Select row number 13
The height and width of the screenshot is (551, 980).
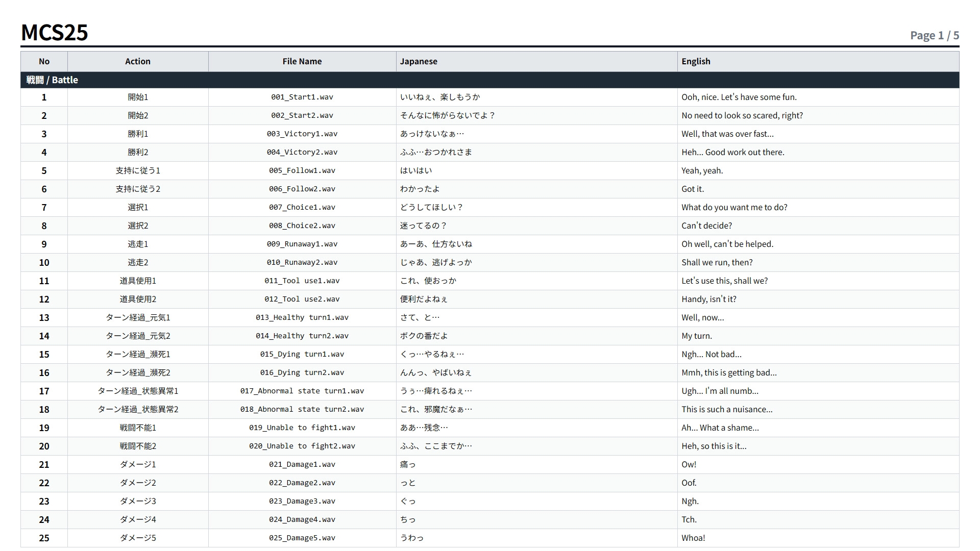pyautogui.click(x=44, y=317)
